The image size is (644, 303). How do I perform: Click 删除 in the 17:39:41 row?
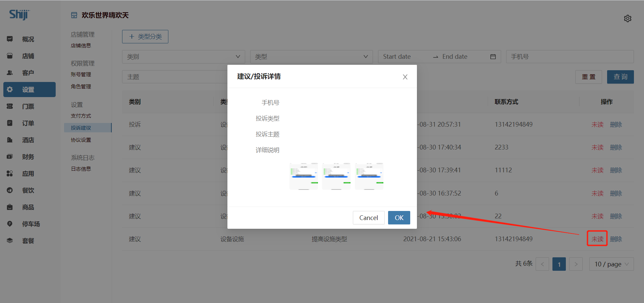616,170
